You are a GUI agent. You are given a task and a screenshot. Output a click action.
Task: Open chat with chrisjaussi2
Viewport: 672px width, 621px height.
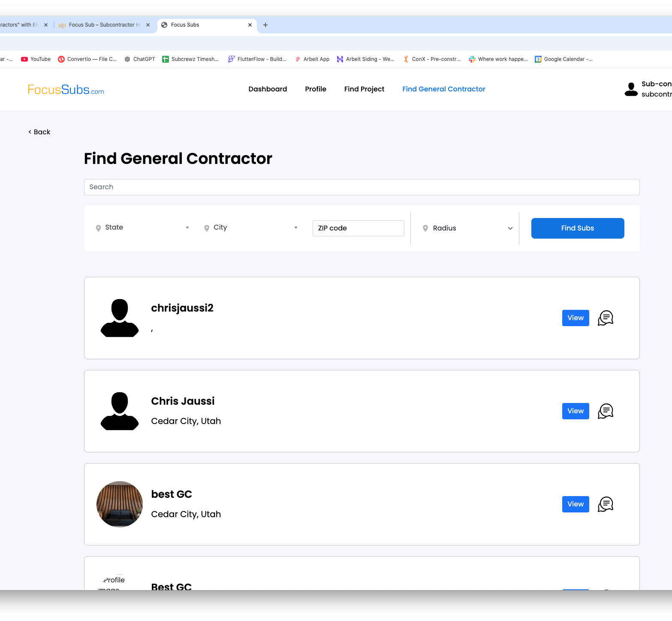605,318
